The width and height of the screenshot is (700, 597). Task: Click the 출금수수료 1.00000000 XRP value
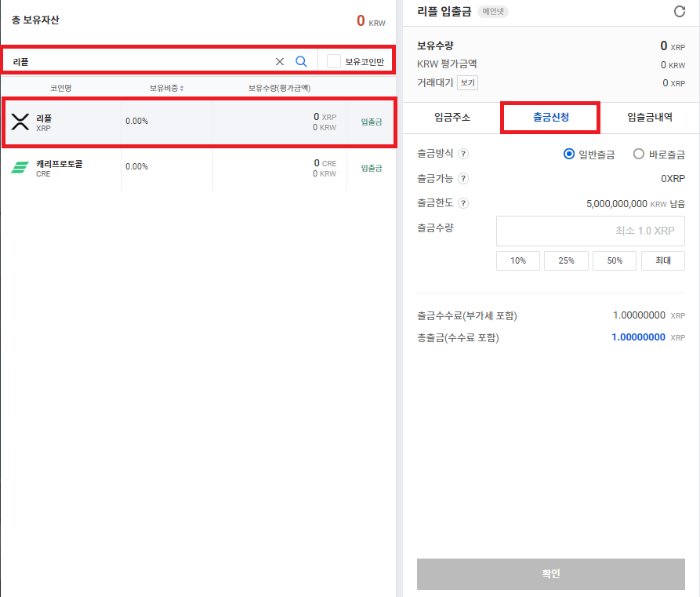click(649, 315)
